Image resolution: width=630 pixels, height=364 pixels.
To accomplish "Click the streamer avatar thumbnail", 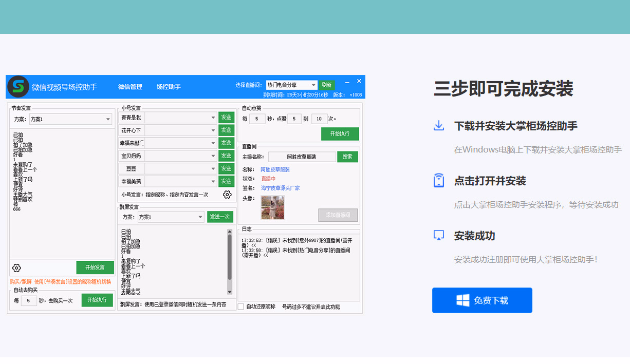I will 272,207.
